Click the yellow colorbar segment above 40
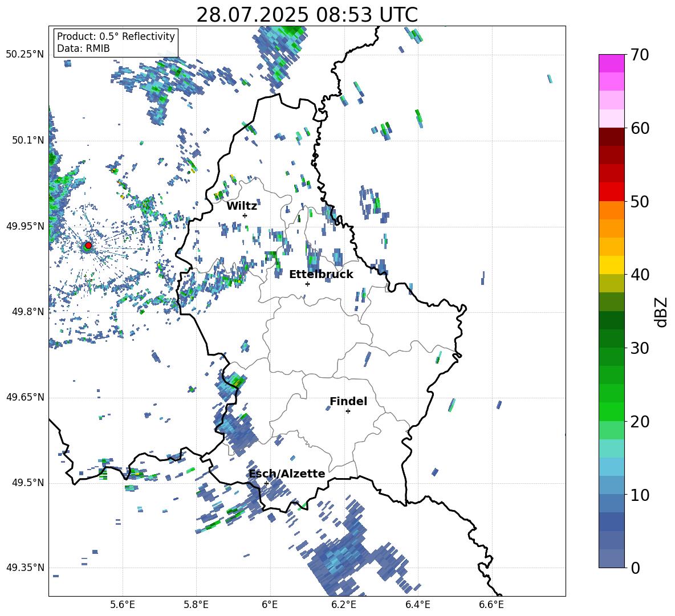Viewport: 675px width, 616px height. coord(611,265)
